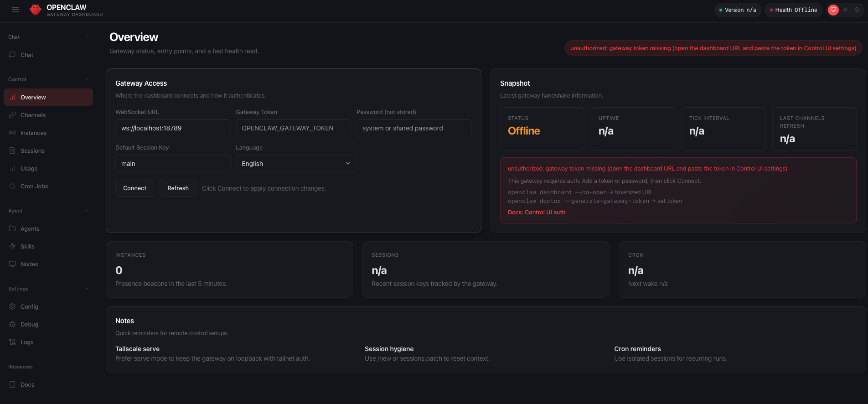Viewport: 868px width, 404px height.
Task: Toggle the hamburger sidebar menu
Action: [15, 10]
